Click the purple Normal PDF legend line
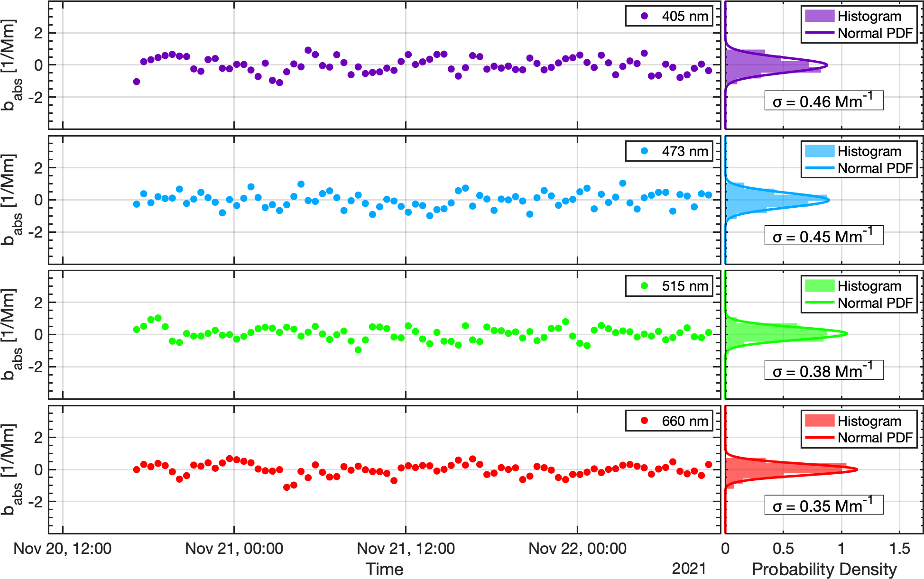Viewport: 924px width, 579px height. [819, 33]
